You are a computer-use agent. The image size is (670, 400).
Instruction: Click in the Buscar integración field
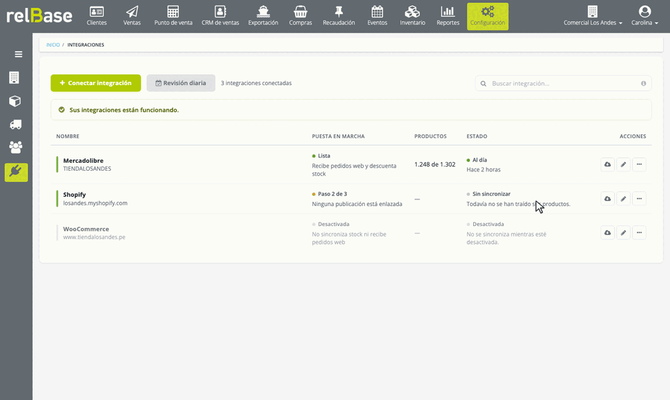pyautogui.click(x=563, y=83)
